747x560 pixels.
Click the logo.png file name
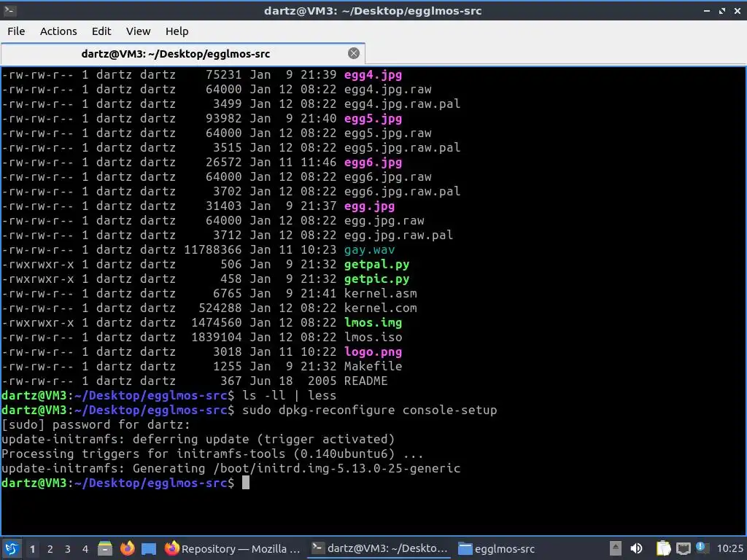[373, 352]
